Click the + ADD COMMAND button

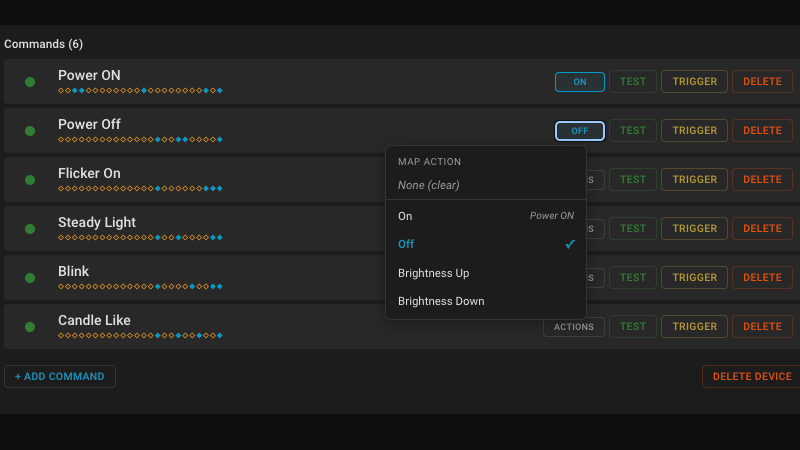(x=60, y=377)
